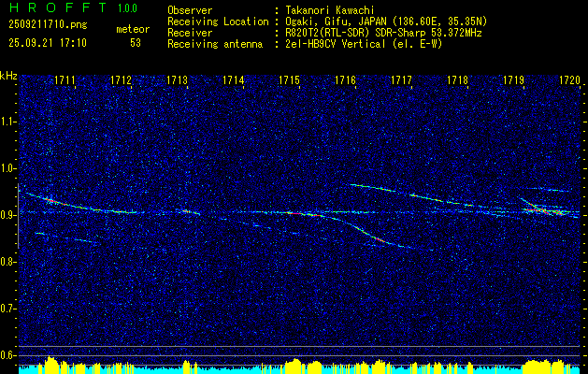Select antenna text 2el-HB9CV Vertical (el. E-W)
This screenshot has width=588, height=374.
tap(363, 44)
